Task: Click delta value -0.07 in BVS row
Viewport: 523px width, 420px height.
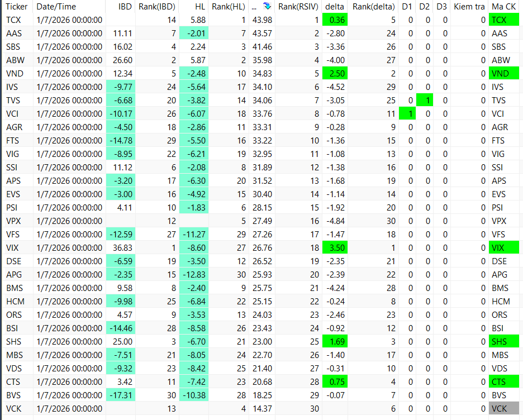Action: coord(335,395)
